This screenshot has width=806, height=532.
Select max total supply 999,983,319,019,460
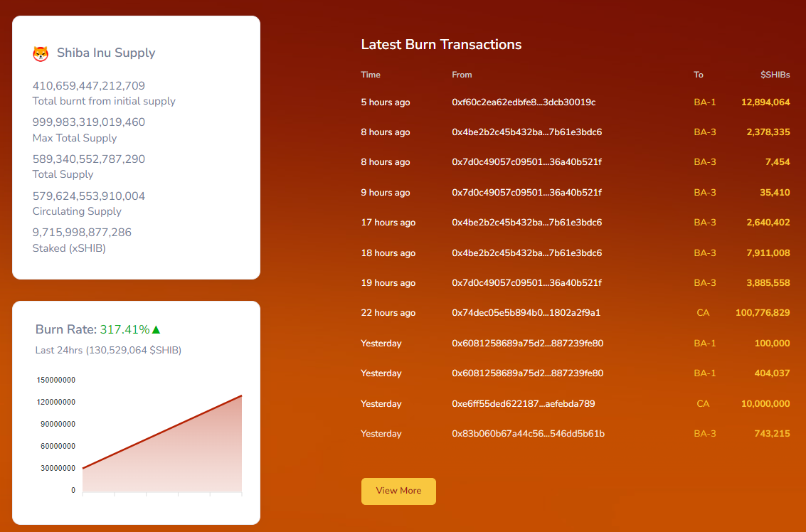point(88,122)
